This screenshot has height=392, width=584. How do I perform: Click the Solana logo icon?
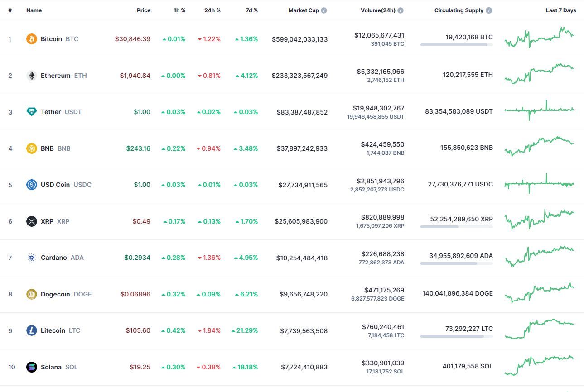31,367
